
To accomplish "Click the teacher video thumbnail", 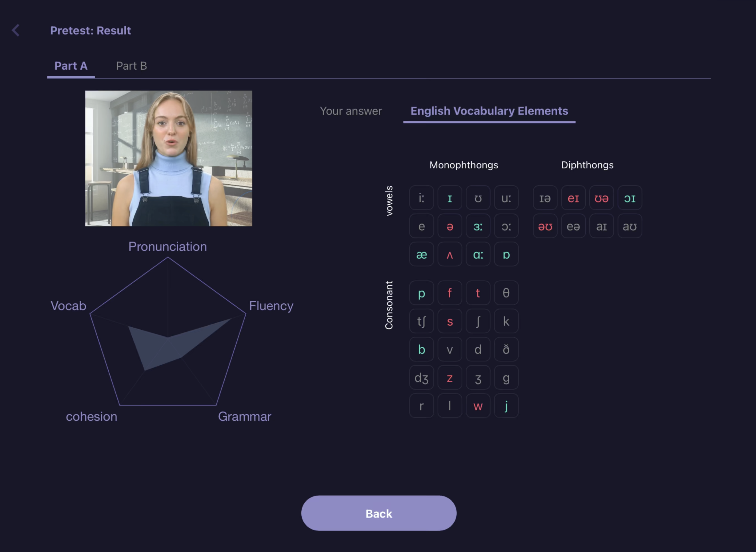I will pyautogui.click(x=169, y=158).
